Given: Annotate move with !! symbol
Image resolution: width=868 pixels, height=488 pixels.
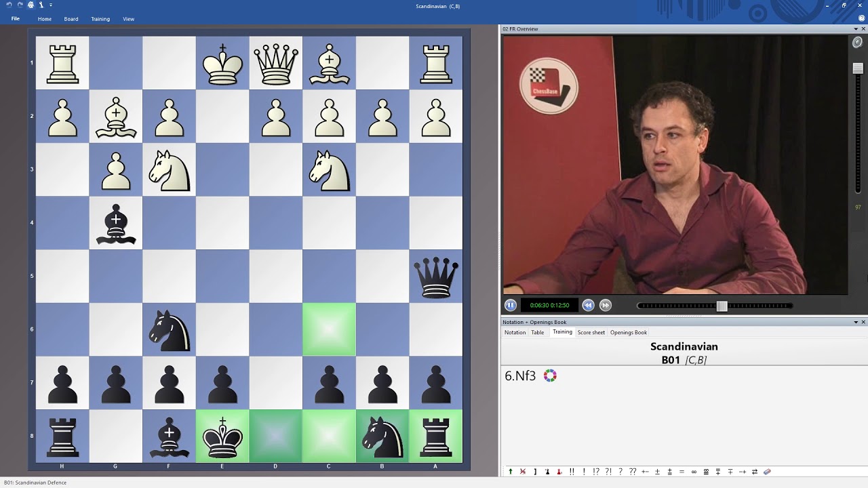Looking at the screenshot, I should pyautogui.click(x=572, y=472).
